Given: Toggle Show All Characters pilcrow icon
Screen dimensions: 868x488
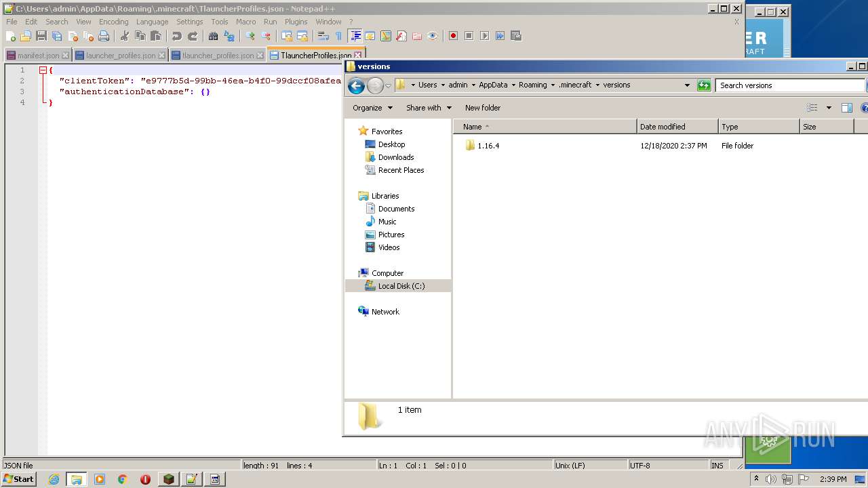Looking at the screenshot, I should (339, 36).
